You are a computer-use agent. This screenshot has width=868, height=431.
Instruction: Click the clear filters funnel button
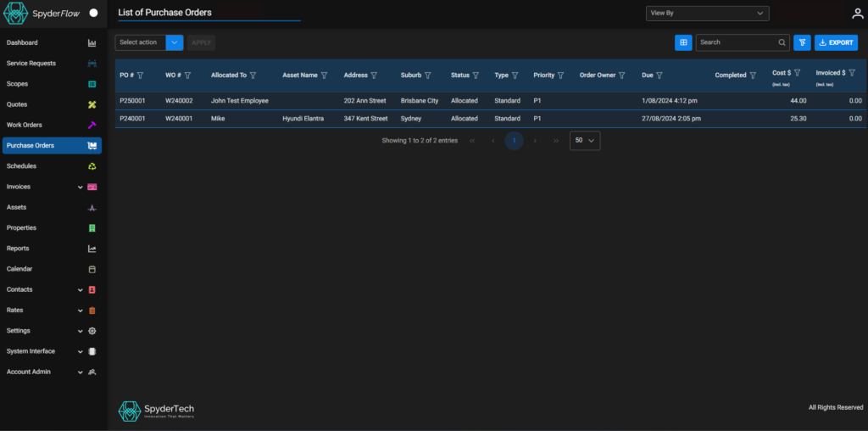802,42
